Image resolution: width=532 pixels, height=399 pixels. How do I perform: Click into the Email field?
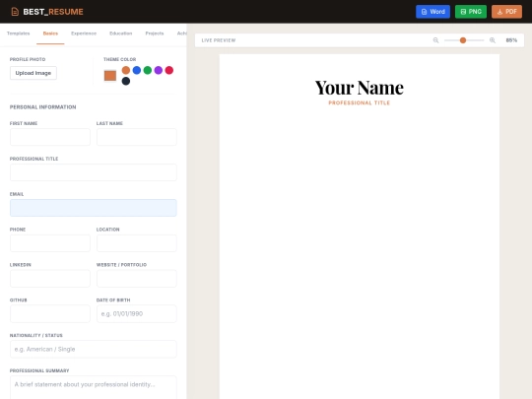click(94, 208)
